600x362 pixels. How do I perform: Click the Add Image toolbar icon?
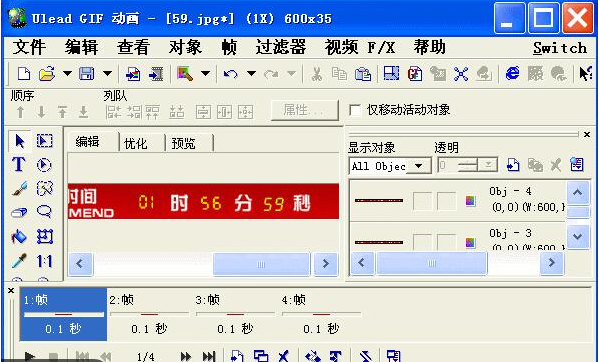click(x=133, y=73)
